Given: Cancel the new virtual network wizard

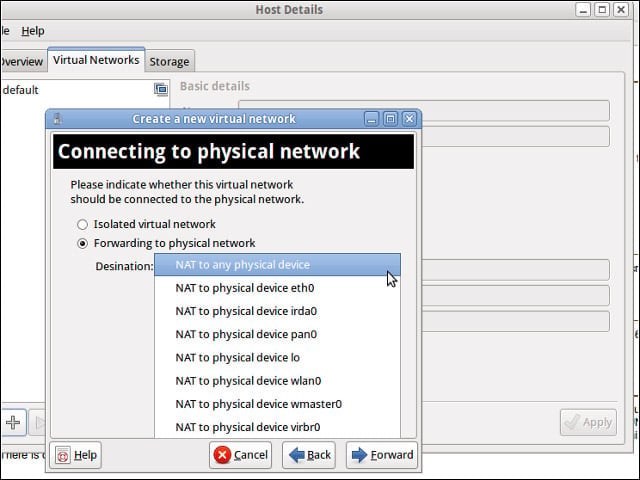Looking at the screenshot, I should pyautogui.click(x=240, y=455).
